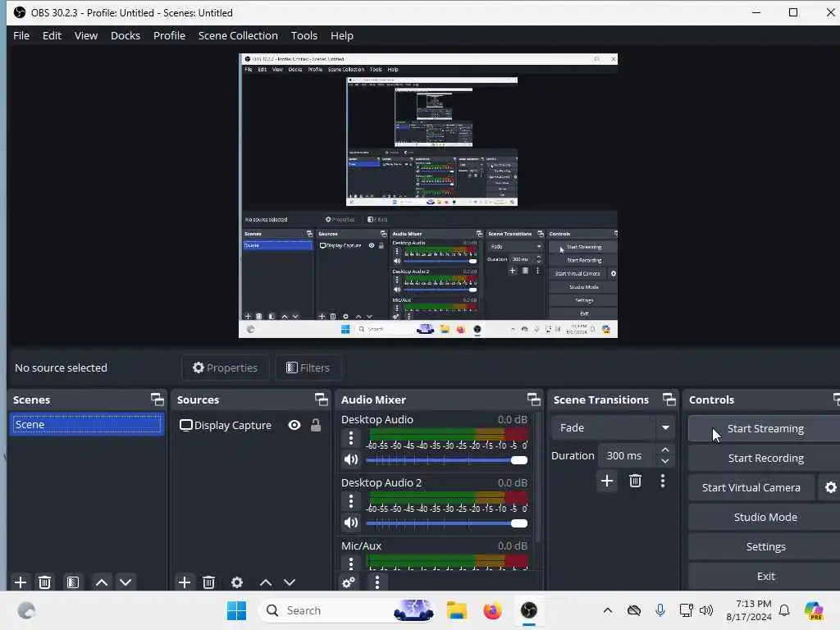Move scene down with the arrow icon
Viewport: 840px width, 630px height.
[126, 582]
